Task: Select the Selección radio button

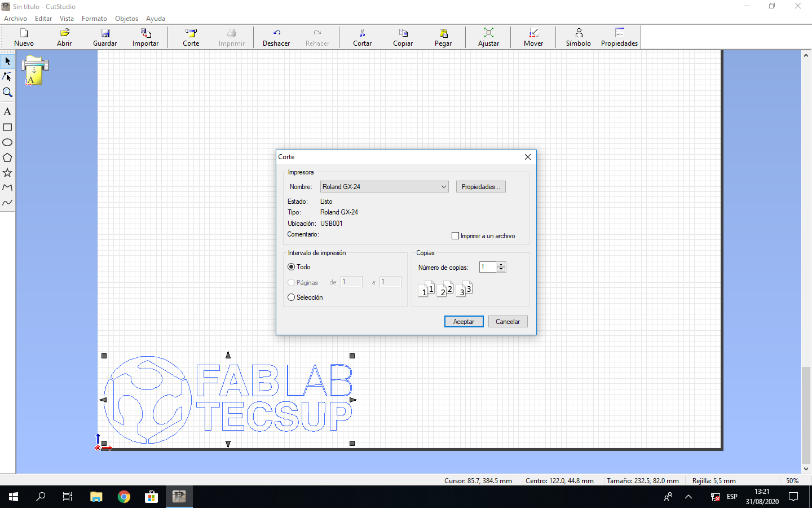Action: pyautogui.click(x=292, y=297)
